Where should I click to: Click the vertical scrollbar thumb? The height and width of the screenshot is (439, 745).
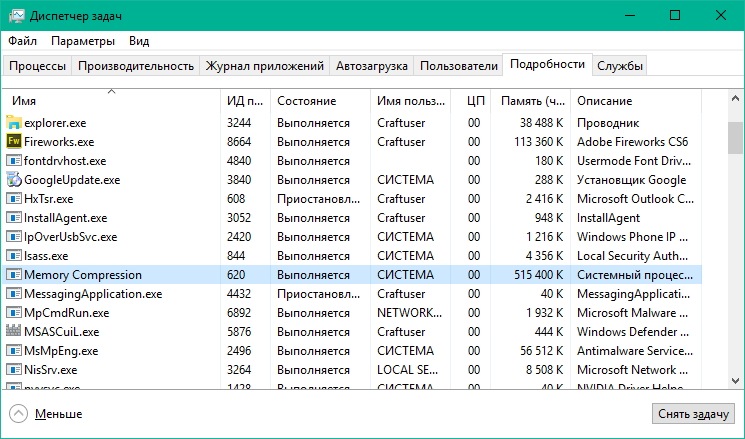click(x=735, y=138)
